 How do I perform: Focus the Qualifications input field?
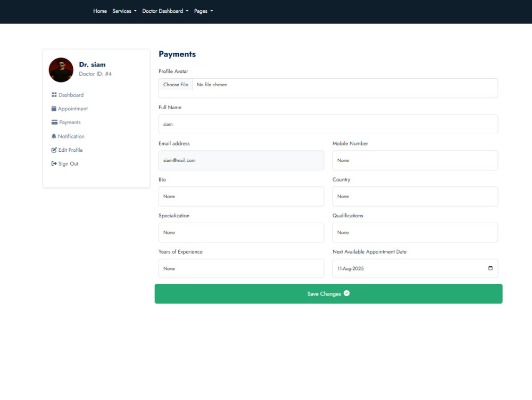tap(415, 233)
